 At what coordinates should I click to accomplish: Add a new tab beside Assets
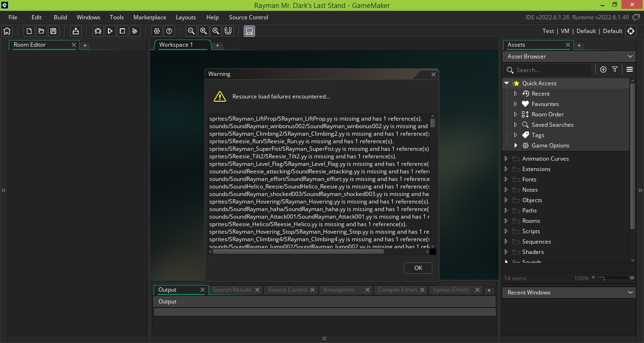tap(579, 46)
